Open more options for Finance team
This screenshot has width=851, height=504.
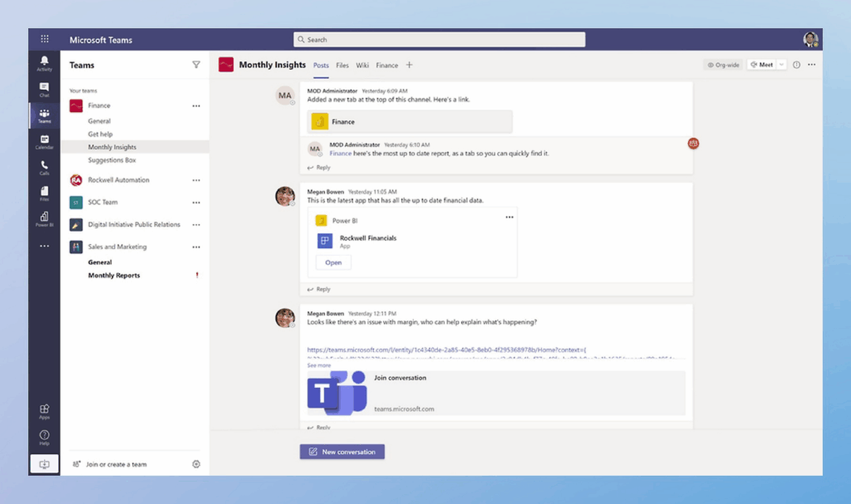click(196, 106)
